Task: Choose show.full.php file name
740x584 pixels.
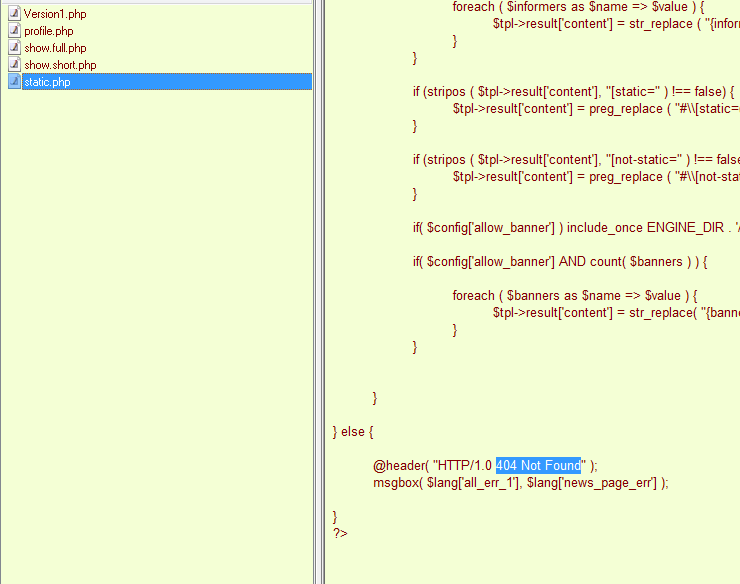Action: click(x=55, y=48)
